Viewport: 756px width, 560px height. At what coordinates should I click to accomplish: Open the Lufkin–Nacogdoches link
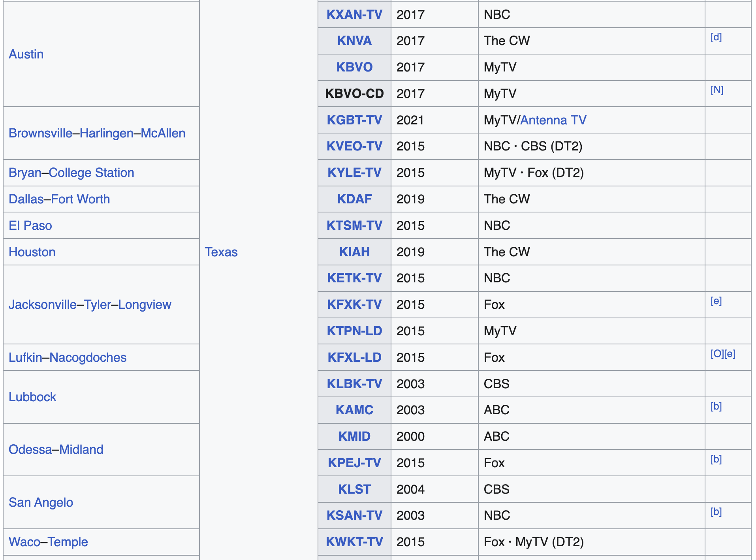point(68,357)
